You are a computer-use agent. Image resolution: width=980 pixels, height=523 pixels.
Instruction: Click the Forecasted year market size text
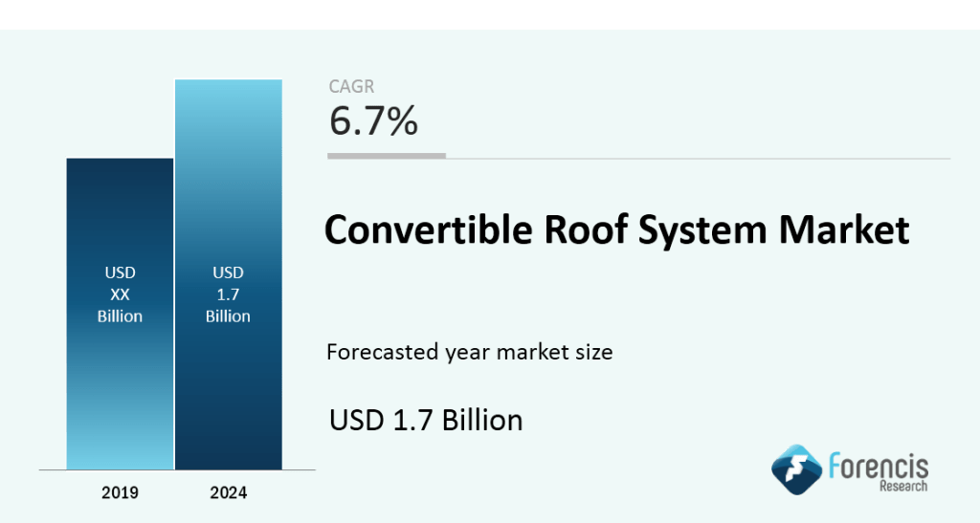pyautogui.click(x=469, y=352)
